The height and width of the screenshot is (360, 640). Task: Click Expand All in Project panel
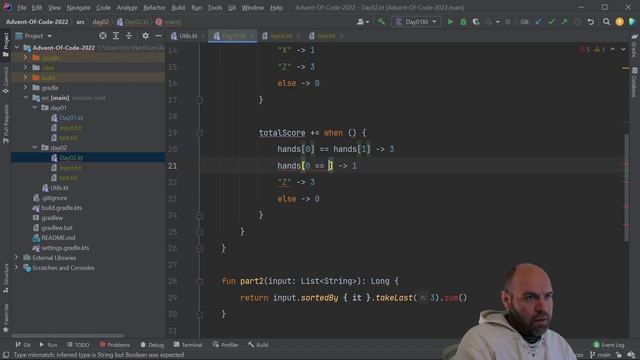coord(116,36)
